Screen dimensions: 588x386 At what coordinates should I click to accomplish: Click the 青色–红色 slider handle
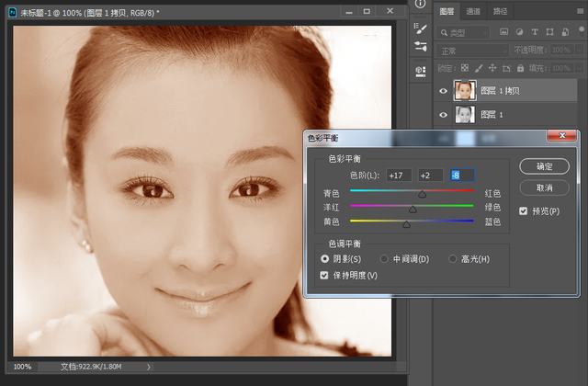point(423,194)
